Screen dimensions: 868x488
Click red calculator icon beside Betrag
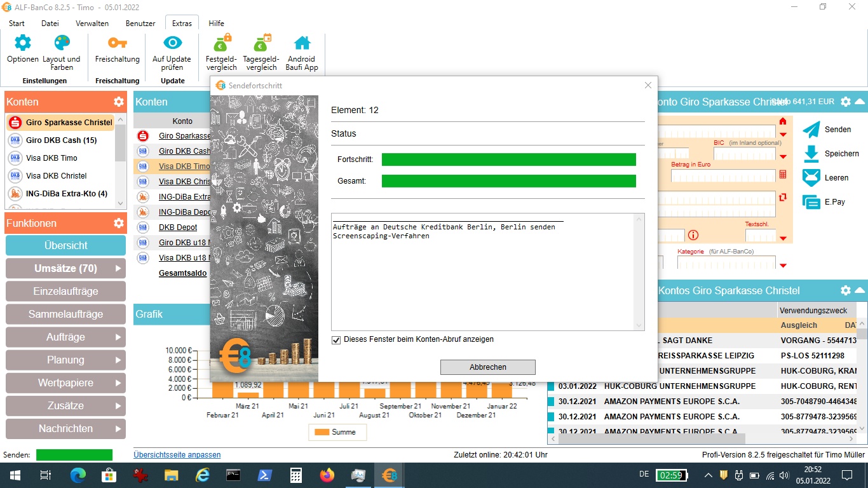coord(782,174)
